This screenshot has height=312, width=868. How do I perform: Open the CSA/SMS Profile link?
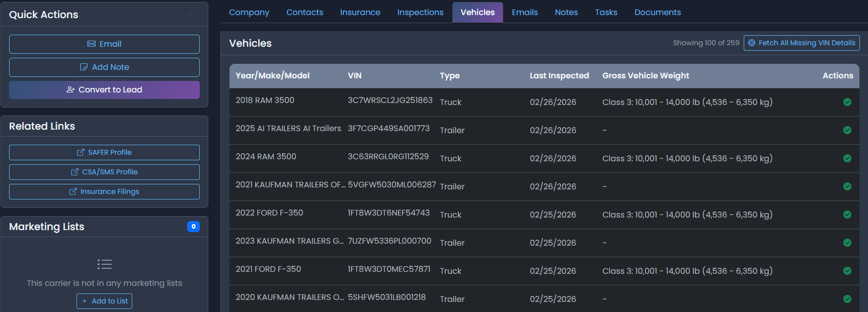point(104,172)
